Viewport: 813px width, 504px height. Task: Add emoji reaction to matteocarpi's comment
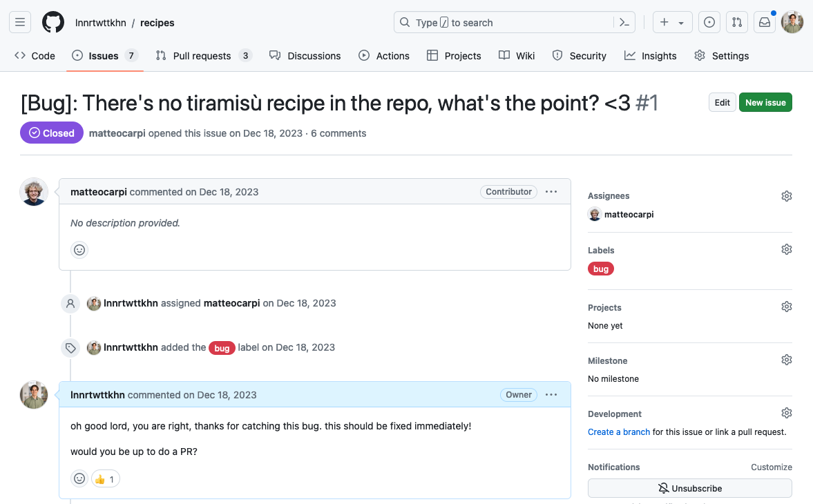tap(79, 250)
